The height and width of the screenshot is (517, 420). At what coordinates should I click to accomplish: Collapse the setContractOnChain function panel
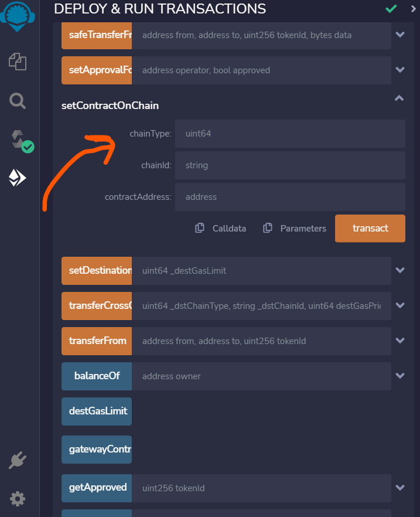[x=399, y=98]
